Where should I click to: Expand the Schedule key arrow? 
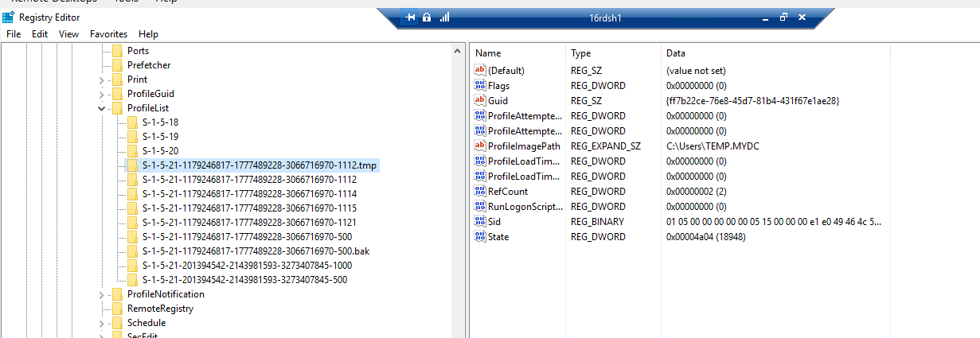tap(101, 323)
